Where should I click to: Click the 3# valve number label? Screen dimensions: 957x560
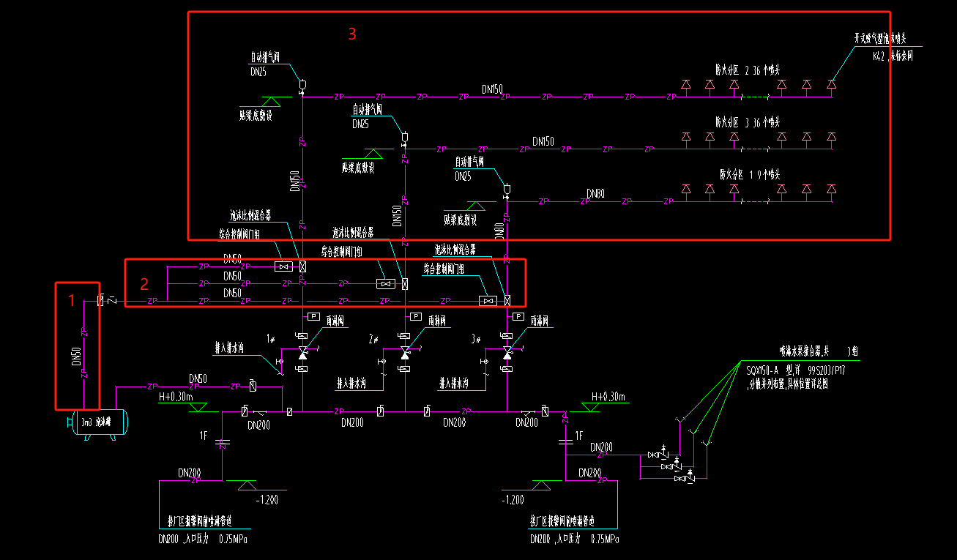[x=475, y=338]
